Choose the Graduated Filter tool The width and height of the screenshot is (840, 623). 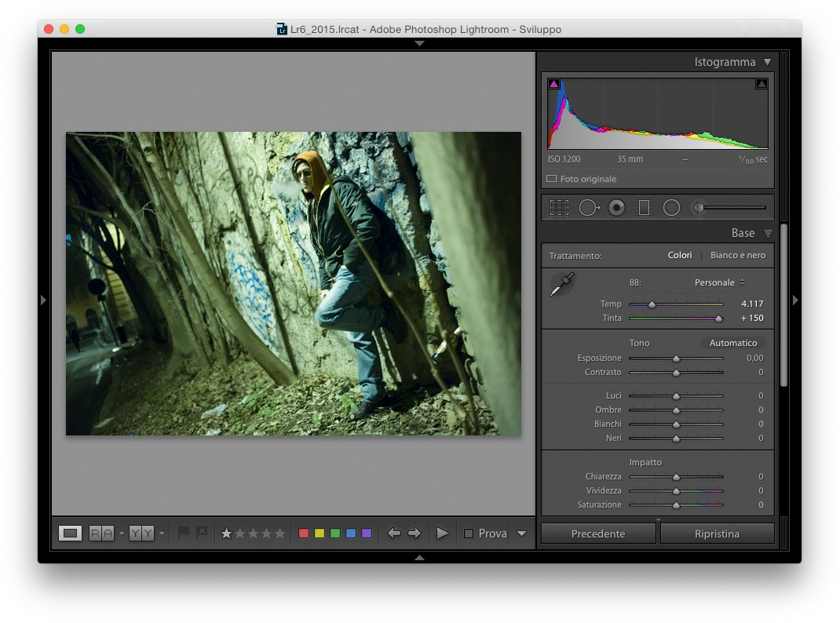[x=644, y=208]
